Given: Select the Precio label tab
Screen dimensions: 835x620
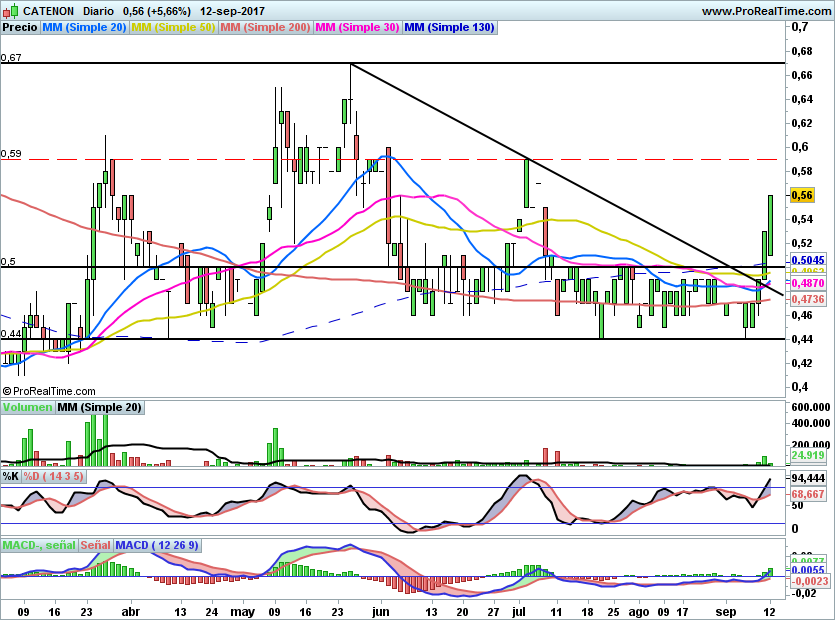Looking at the screenshot, I should pos(19,28).
